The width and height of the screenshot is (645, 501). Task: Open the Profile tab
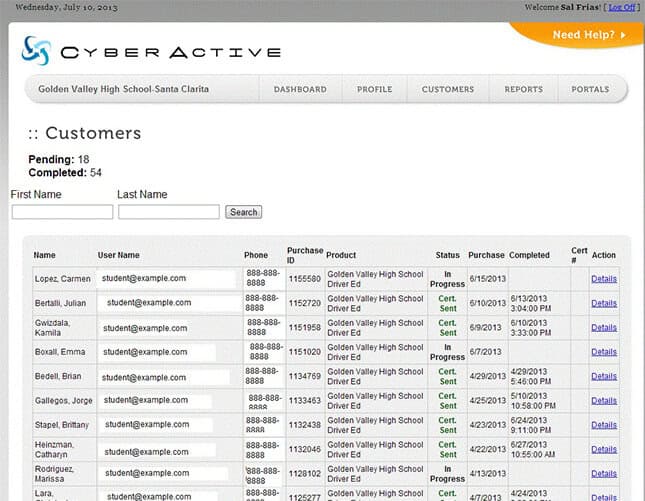375,89
